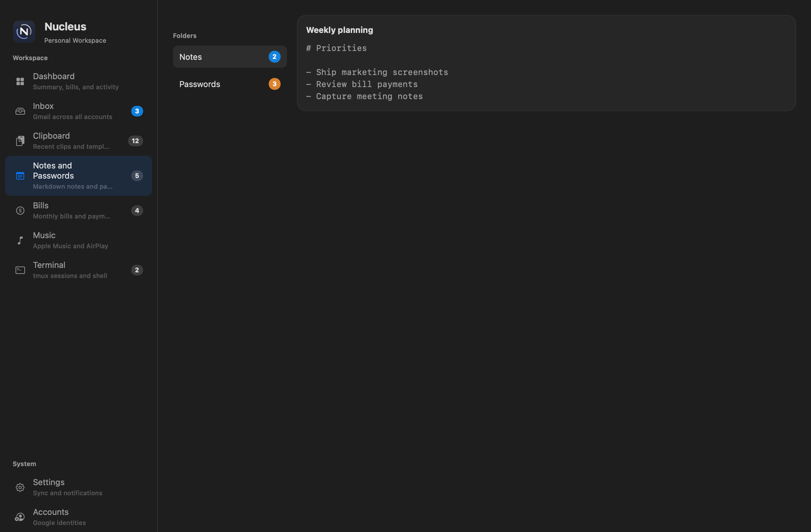Click 'Google identities' subtitle

59,523
